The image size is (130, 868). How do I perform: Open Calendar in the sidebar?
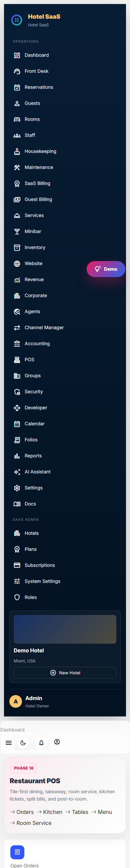click(x=65, y=424)
